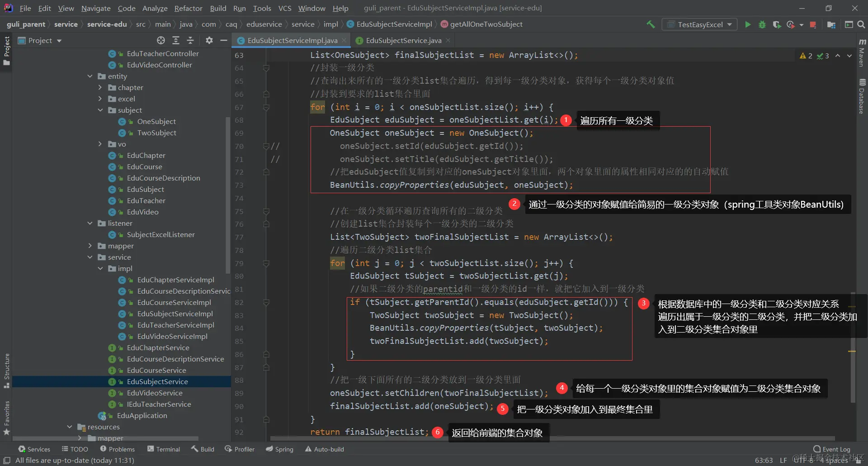Image resolution: width=868 pixels, height=466 pixels.
Task: Select EduSubjectServiceImpl in project tree
Action: click(175, 314)
